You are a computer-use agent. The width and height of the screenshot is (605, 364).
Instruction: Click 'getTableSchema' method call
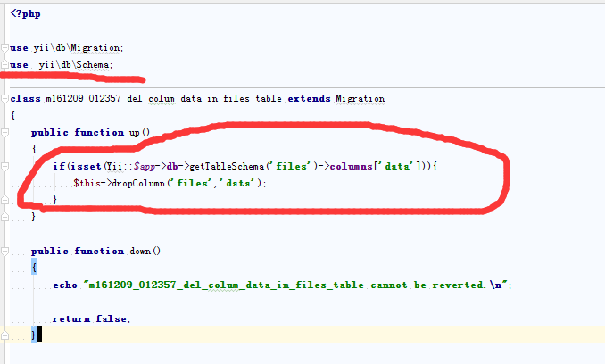click(x=227, y=167)
